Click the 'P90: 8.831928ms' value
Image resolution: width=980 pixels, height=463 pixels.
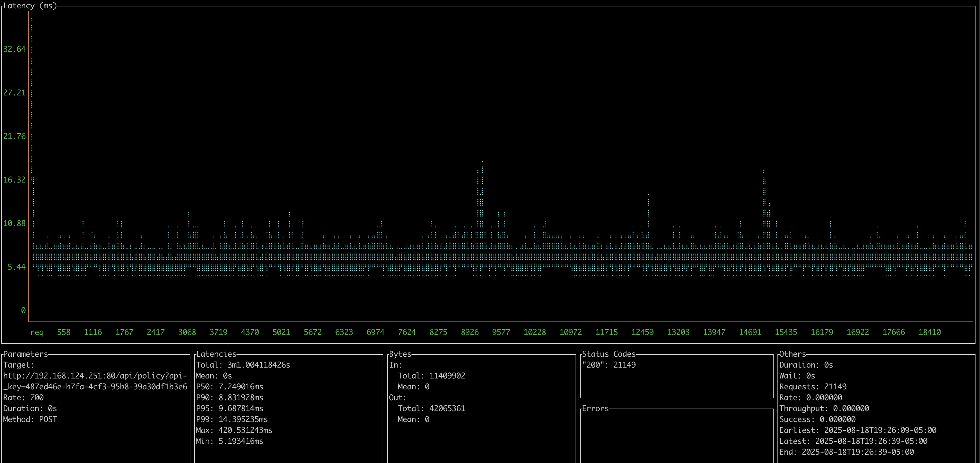pos(229,398)
